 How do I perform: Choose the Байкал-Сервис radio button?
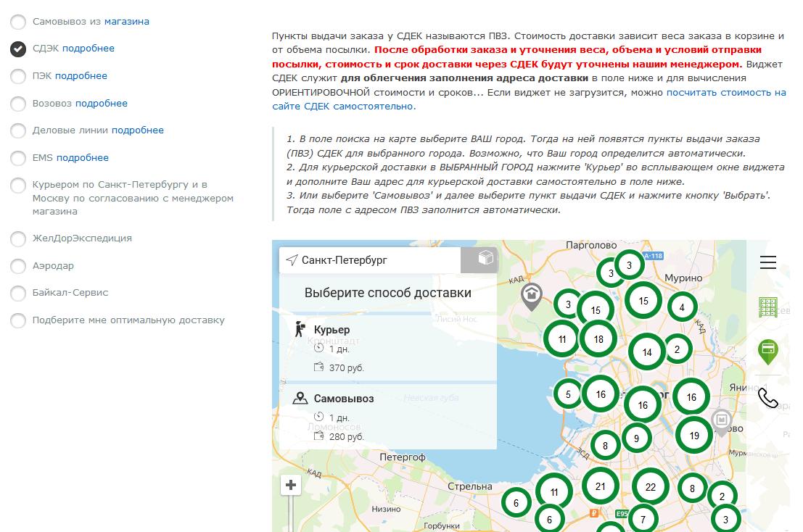coord(18,293)
